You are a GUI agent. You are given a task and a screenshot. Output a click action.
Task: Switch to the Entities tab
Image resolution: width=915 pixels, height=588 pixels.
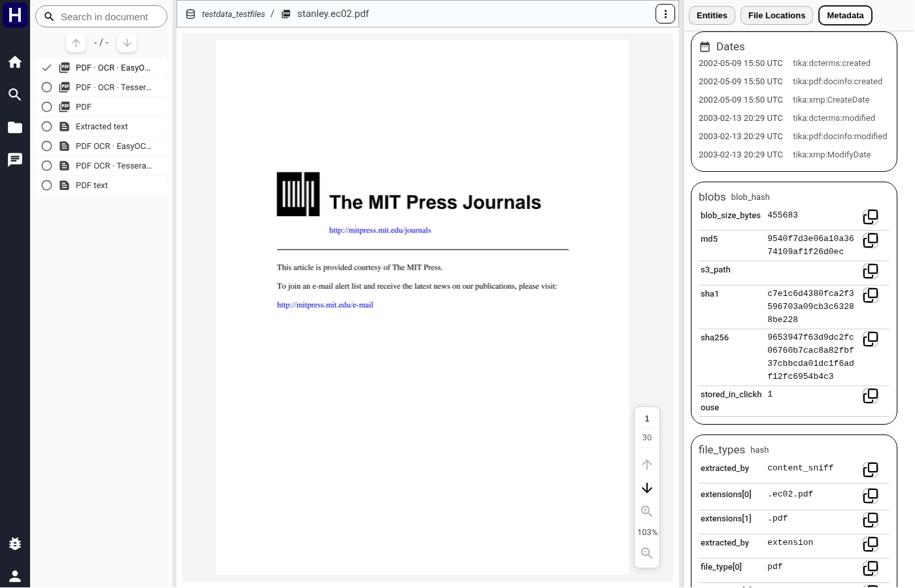(x=712, y=16)
